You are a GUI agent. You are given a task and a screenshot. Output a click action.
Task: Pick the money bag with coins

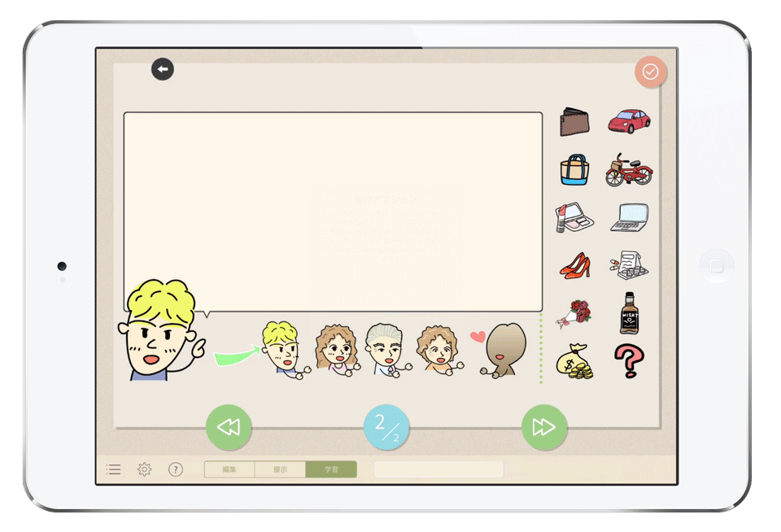574,361
